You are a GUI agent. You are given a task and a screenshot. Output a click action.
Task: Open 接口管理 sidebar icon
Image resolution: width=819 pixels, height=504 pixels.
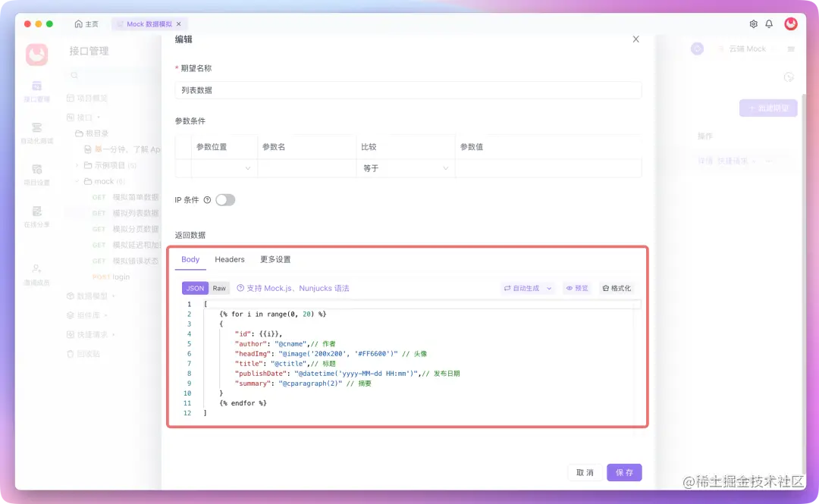point(36,91)
